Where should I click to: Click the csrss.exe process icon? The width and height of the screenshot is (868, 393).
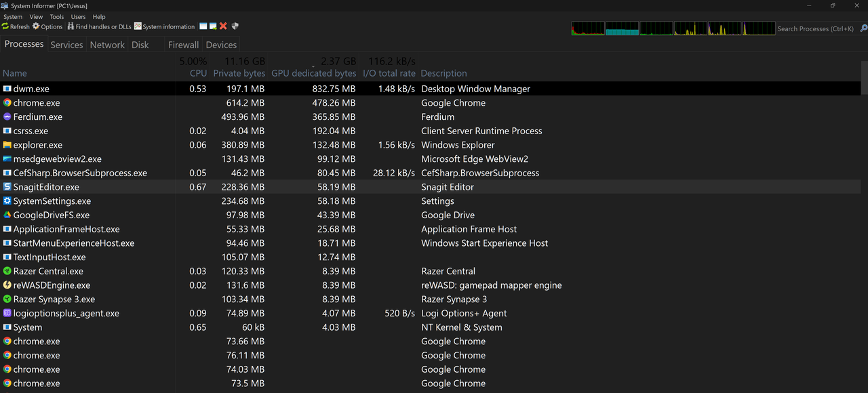(7, 131)
